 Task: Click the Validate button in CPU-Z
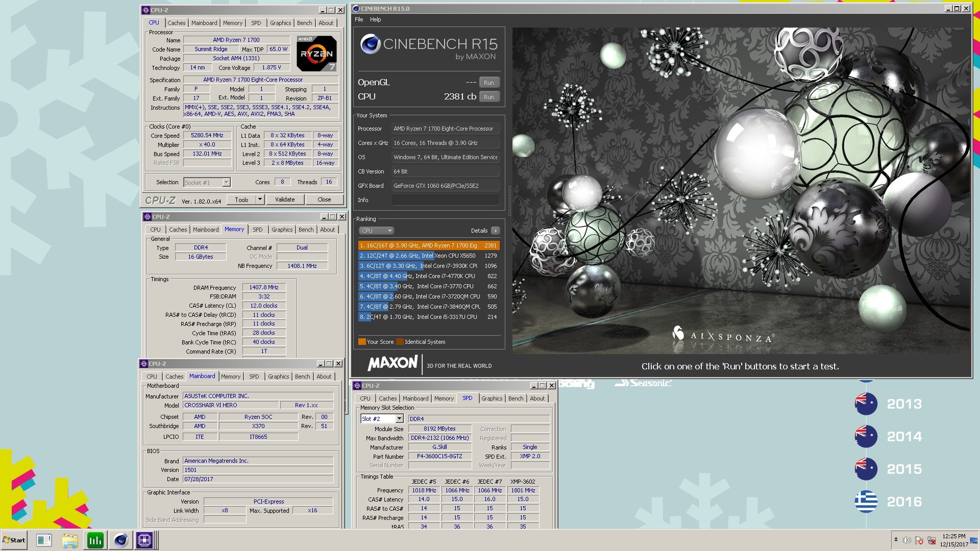(285, 199)
